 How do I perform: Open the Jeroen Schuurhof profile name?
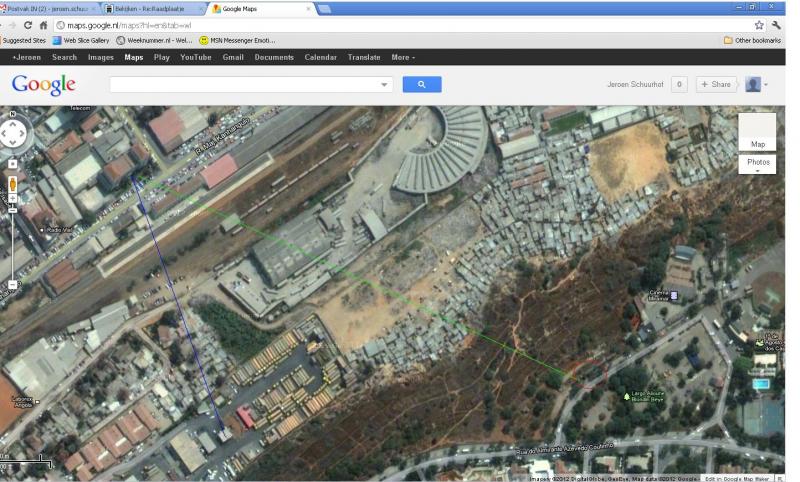click(x=635, y=84)
